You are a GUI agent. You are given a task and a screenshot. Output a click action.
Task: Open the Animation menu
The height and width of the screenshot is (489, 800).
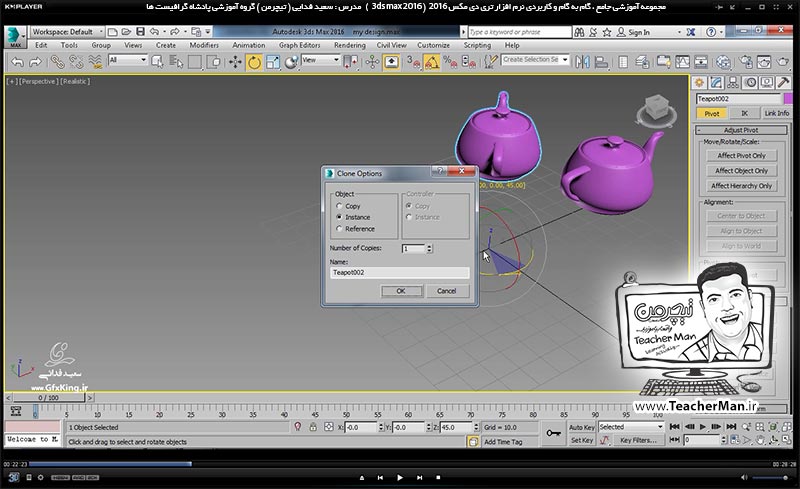[x=249, y=45]
